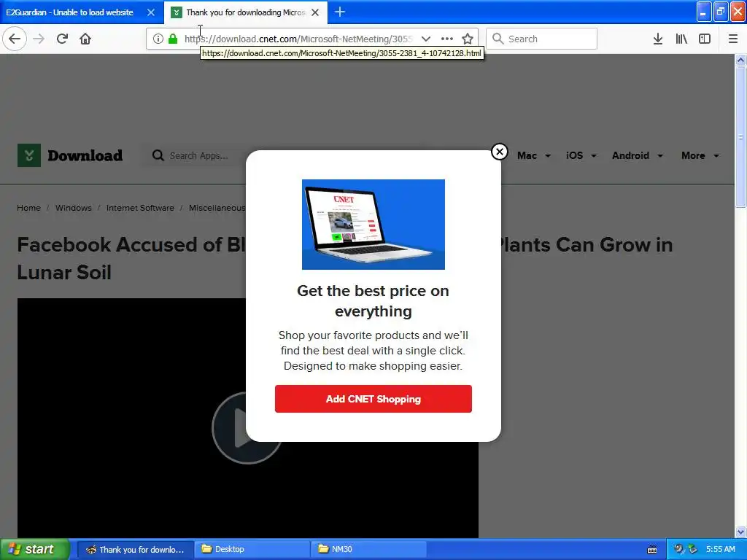Click the second system tray icon
Image resolution: width=747 pixels, height=560 pixels.
(693, 549)
